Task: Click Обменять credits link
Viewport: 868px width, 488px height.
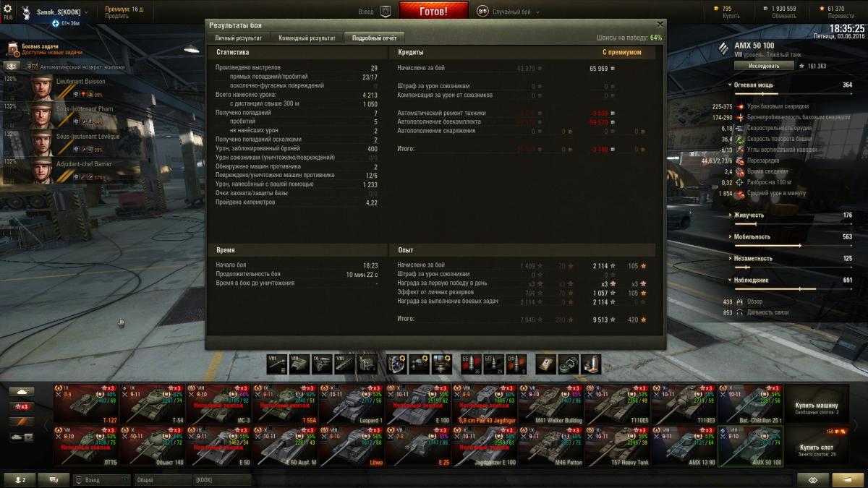Action: point(784,16)
